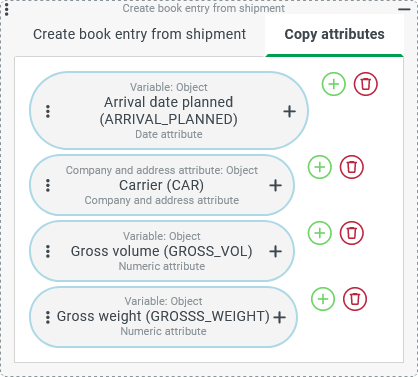This screenshot has width=418, height=377.
Task: Open three-dot menu on Gross weight pill
Action: click(x=48, y=317)
